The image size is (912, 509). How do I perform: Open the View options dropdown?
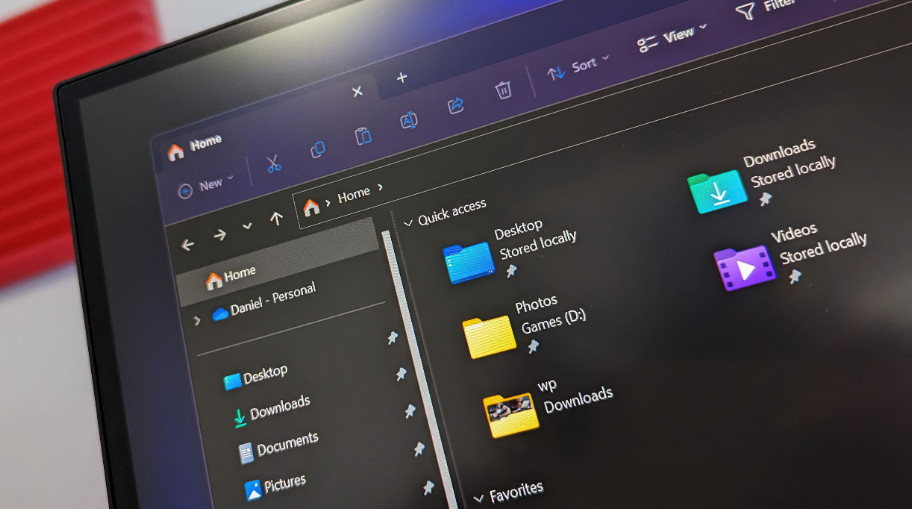671,39
